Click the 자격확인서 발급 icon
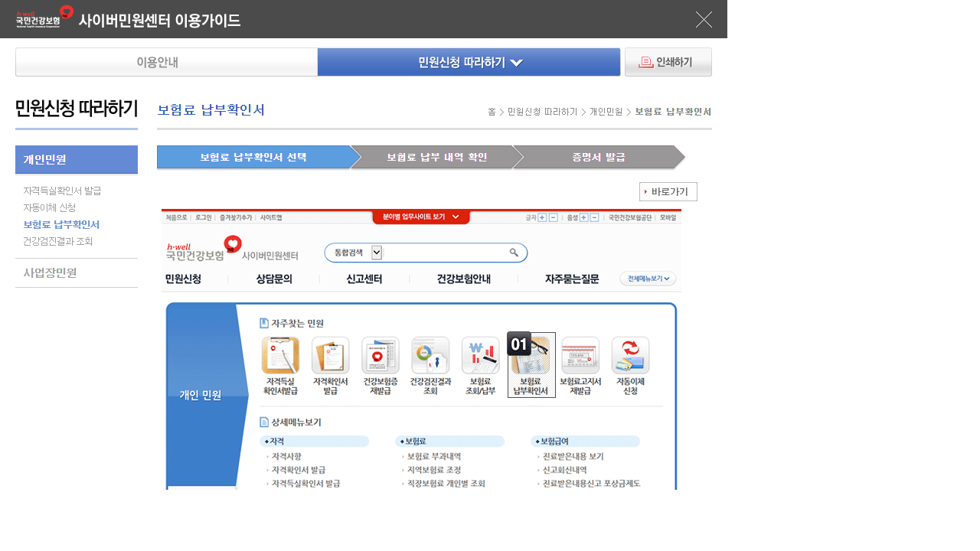 pos(331,366)
